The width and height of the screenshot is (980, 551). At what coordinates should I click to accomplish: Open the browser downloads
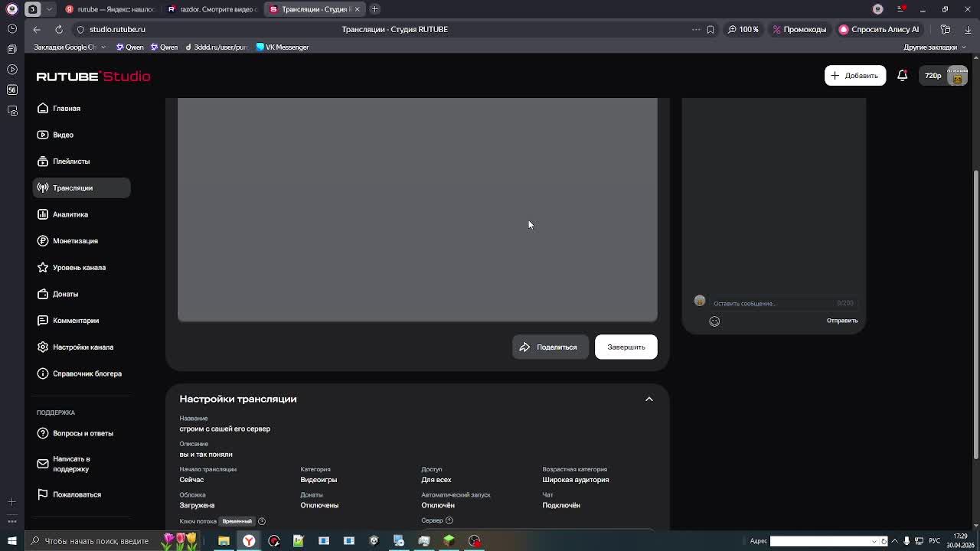[969, 29]
